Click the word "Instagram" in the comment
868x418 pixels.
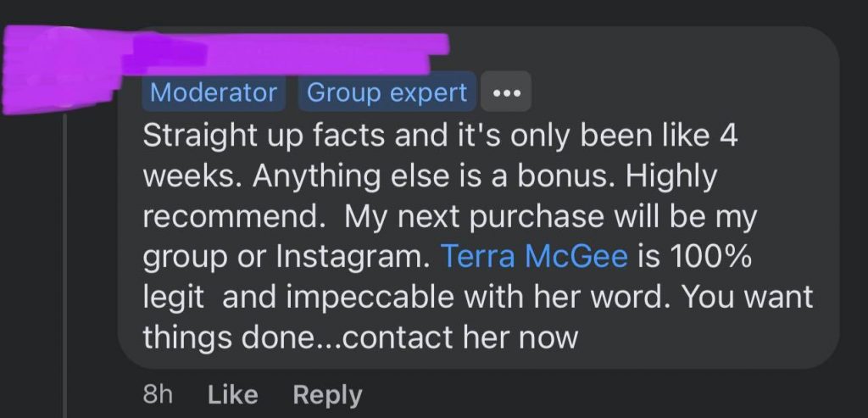coord(346,257)
